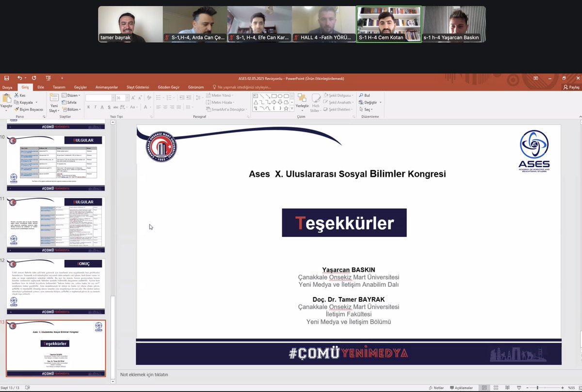Toggle text shadow (S) formatting
The width and height of the screenshot is (582, 392).
[109, 107]
